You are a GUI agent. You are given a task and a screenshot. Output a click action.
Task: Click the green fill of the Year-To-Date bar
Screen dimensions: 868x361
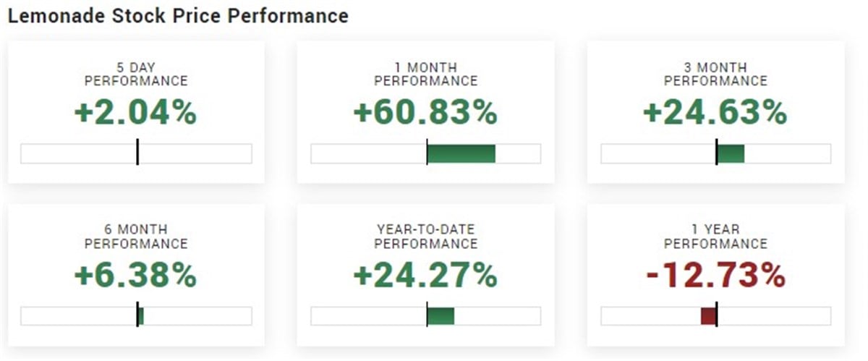[x=441, y=316]
